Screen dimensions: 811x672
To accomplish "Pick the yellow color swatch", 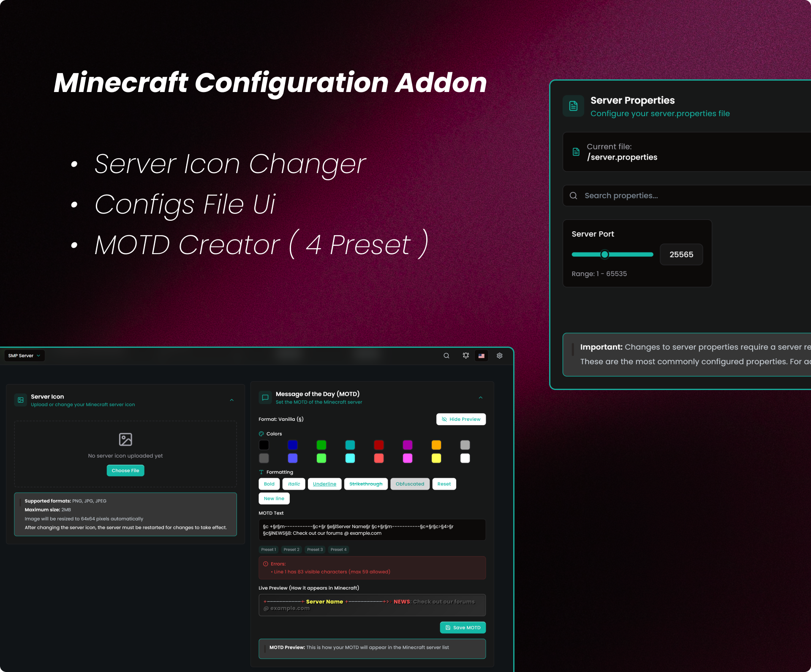I will pyautogui.click(x=436, y=458).
